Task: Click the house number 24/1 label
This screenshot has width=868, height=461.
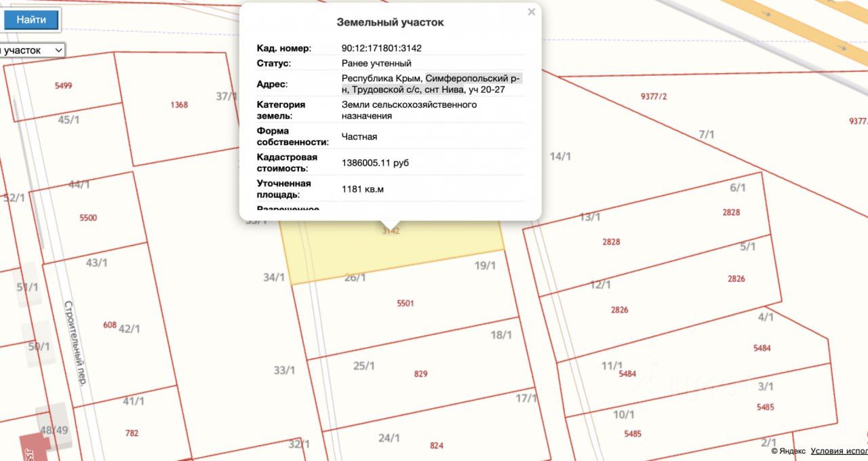Action: click(389, 438)
